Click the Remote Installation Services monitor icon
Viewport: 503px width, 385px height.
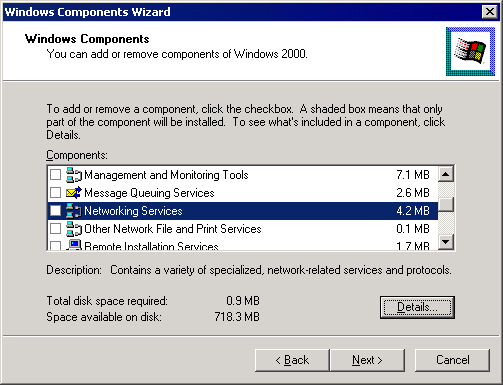pyautogui.click(x=74, y=245)
